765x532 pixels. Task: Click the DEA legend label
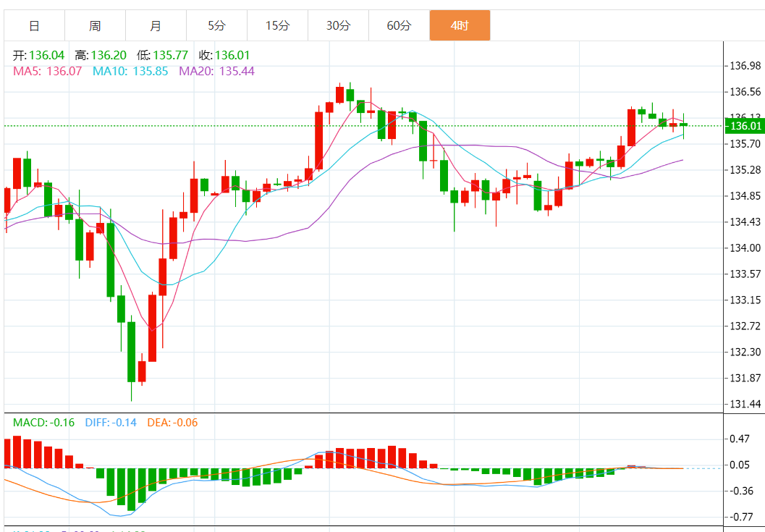(172, 423)
